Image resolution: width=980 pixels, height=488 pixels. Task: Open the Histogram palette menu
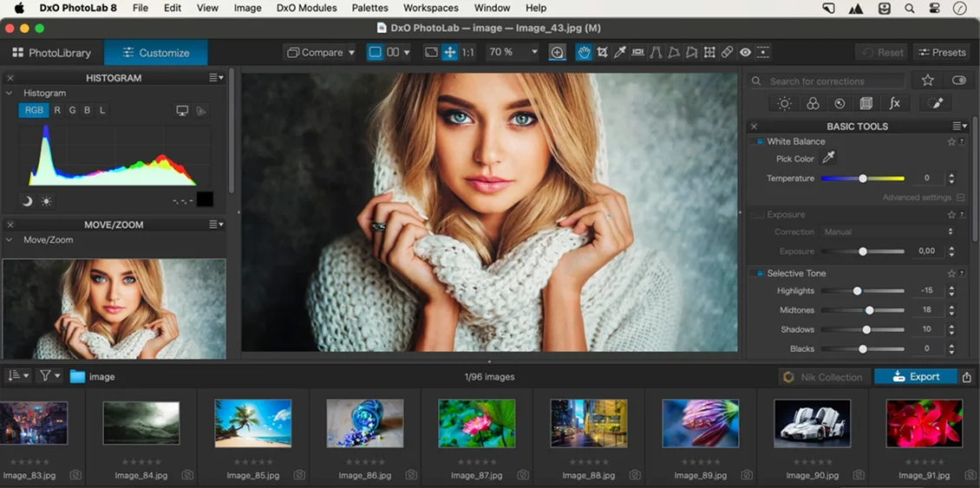point(216,77)
